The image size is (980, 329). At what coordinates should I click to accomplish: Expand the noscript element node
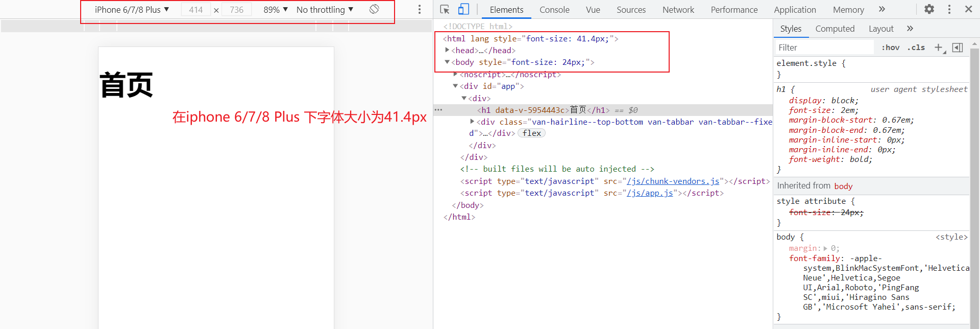(x=455, y=75)
